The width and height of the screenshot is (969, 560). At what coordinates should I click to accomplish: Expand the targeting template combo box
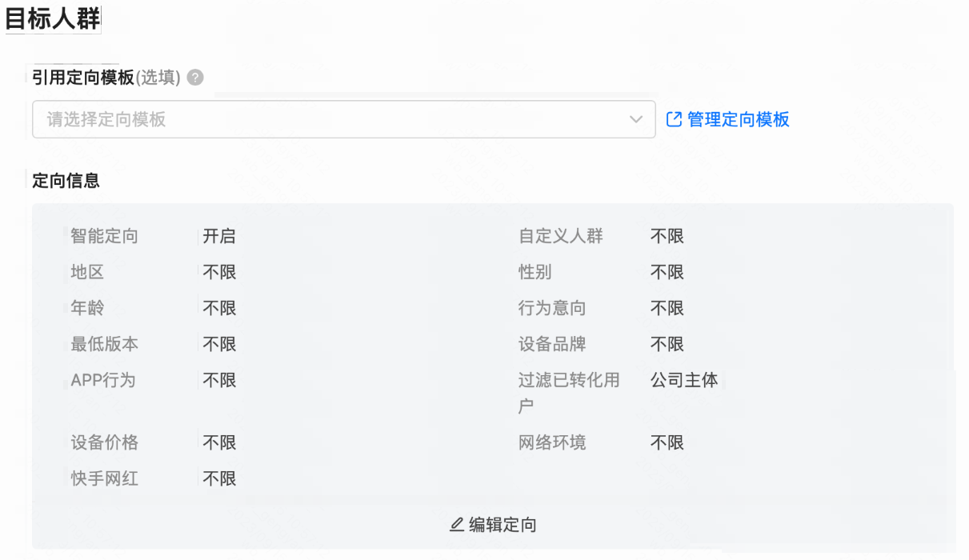tap(344, 118)
